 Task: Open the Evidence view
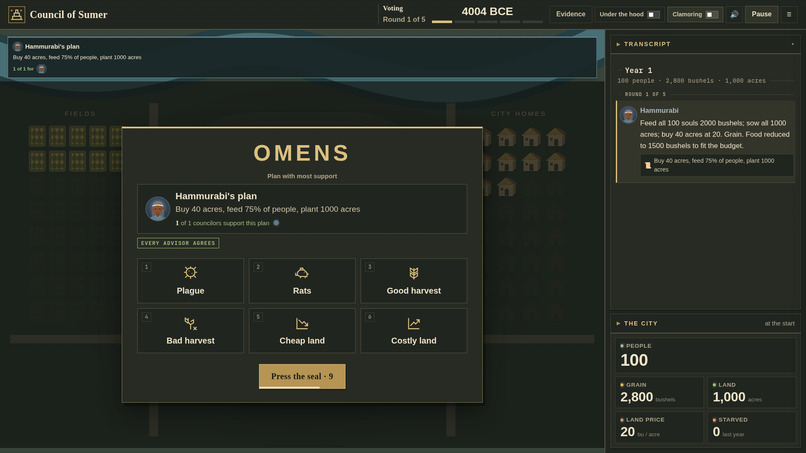pos(571,14)
